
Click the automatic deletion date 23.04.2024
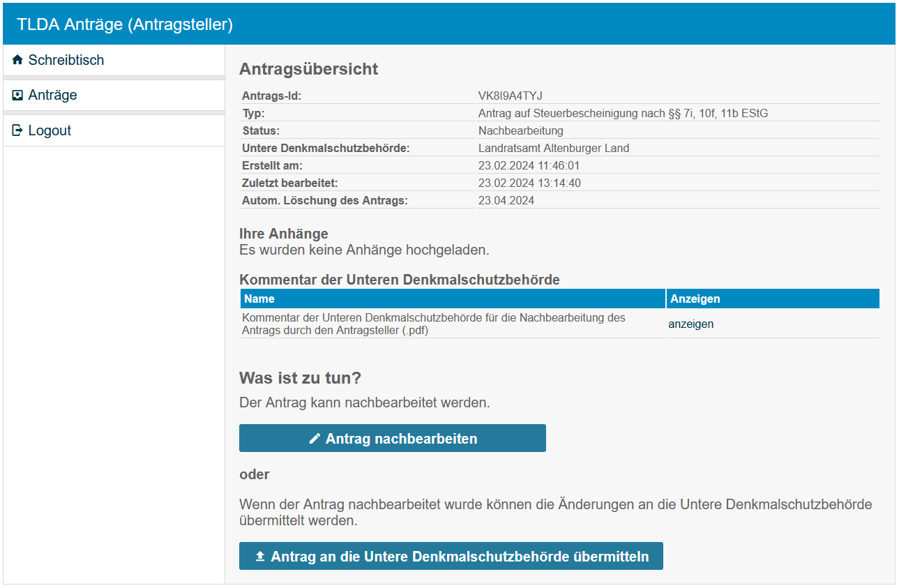pos(506,200)
